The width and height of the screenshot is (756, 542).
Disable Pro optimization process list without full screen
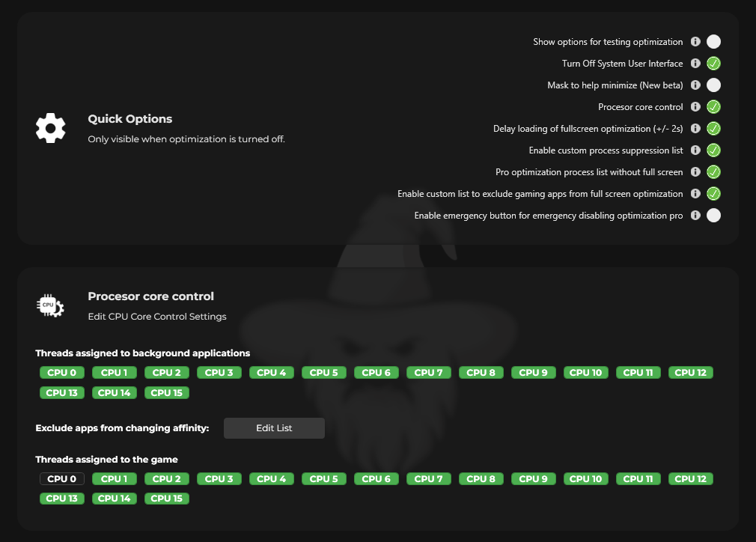[x=713, y=172]
